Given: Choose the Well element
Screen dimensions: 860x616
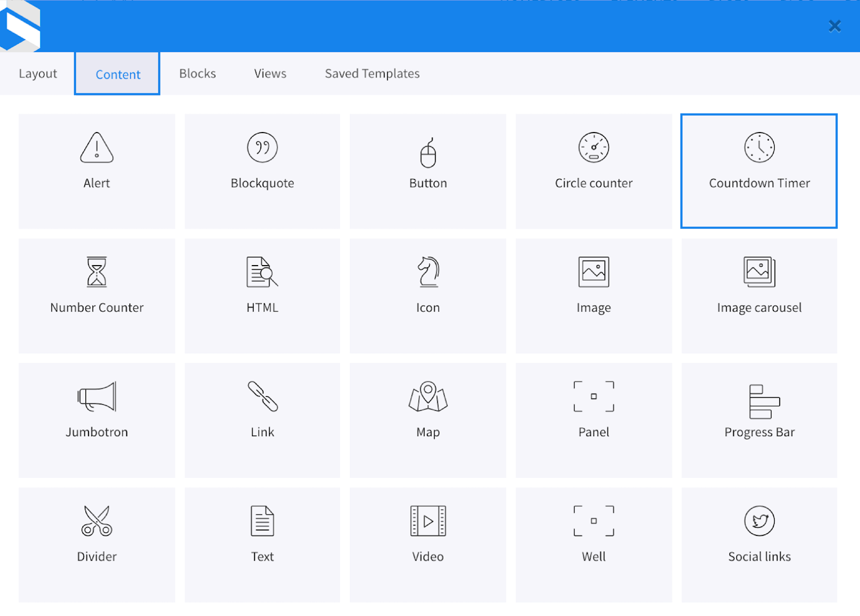Looking at the screenshot, I should click(x=594, y=545).
